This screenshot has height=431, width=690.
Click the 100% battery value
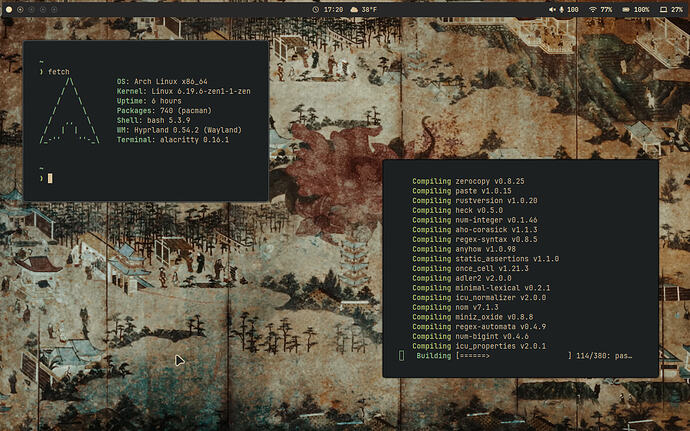click(642, 9)
